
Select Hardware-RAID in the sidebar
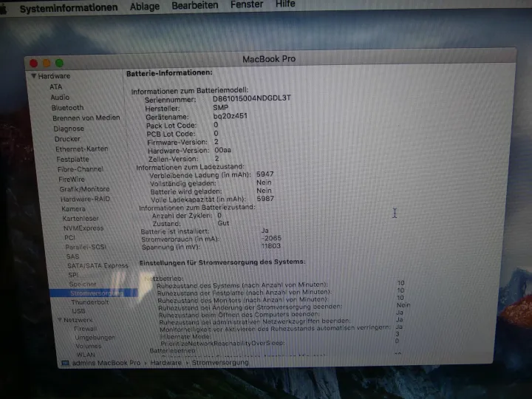[85, 199]
